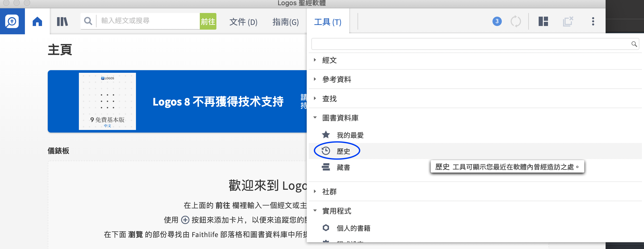
Task: Click the sync refresh icon
Action: [516, 21]
